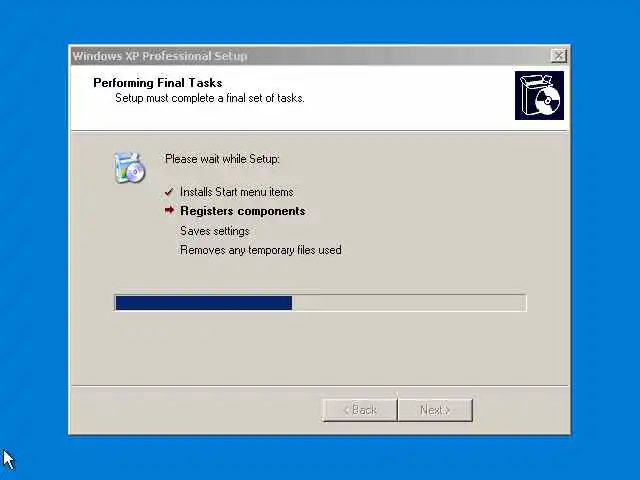Click the Setup must complete a final set of tasks text
The height and width of the screenshot is (480, 640).
[210, 98]
